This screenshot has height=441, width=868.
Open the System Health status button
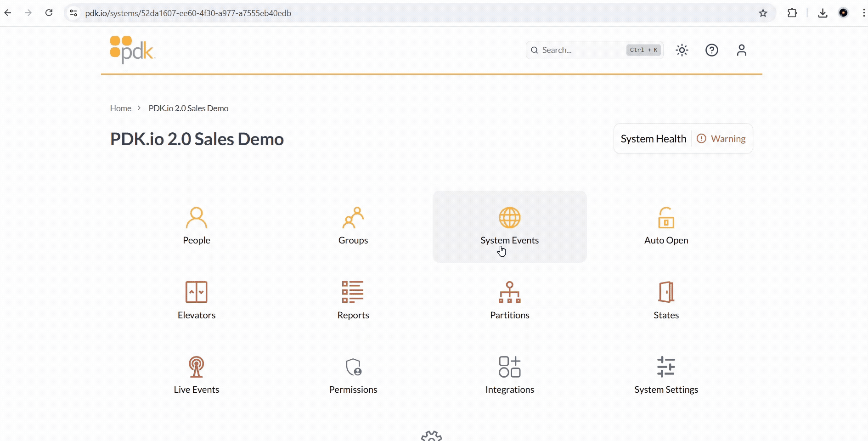point(683,139)
